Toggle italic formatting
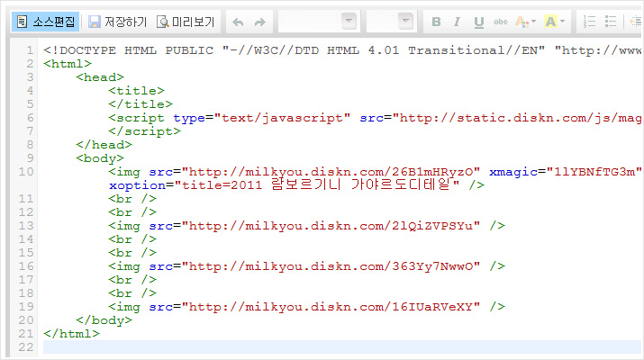 pos(458,22)
